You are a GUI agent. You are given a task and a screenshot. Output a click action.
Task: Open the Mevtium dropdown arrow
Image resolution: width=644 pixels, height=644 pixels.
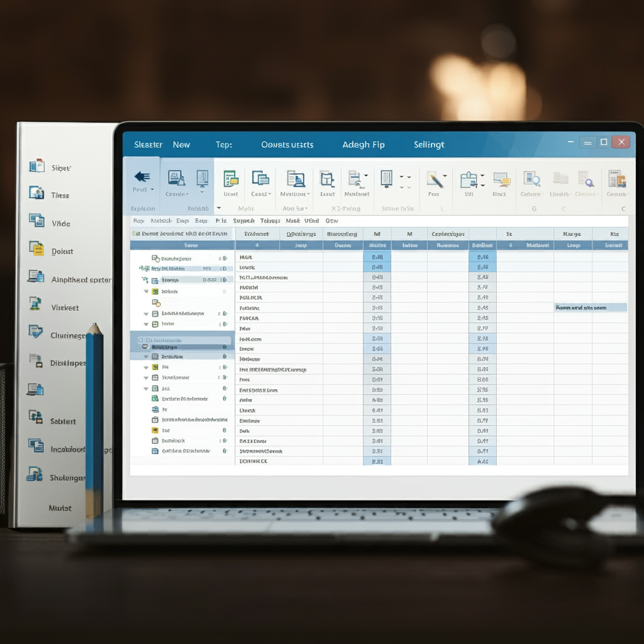click(308, 194)
